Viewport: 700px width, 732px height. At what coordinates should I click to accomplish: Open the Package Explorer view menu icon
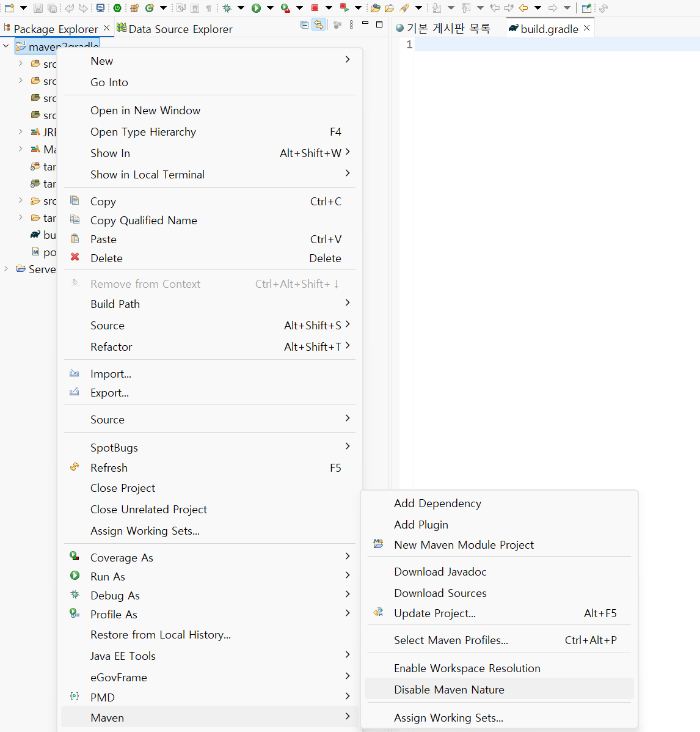(351, 25)
